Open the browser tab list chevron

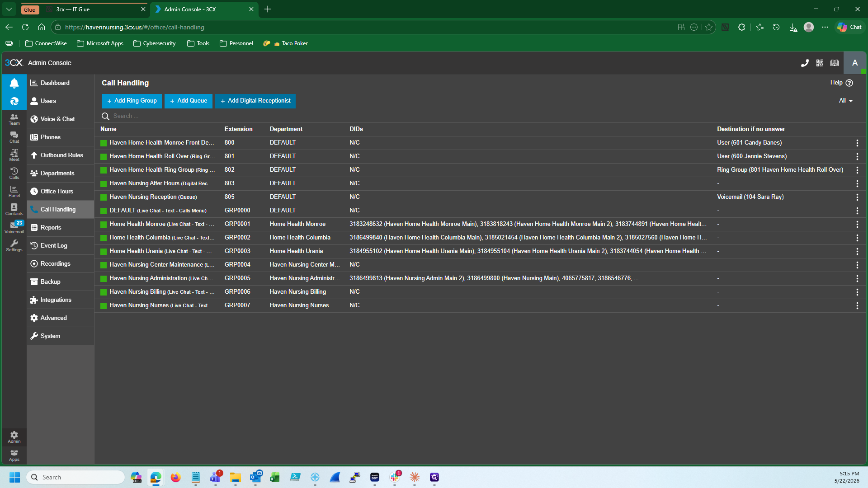[x=9, y=9]
